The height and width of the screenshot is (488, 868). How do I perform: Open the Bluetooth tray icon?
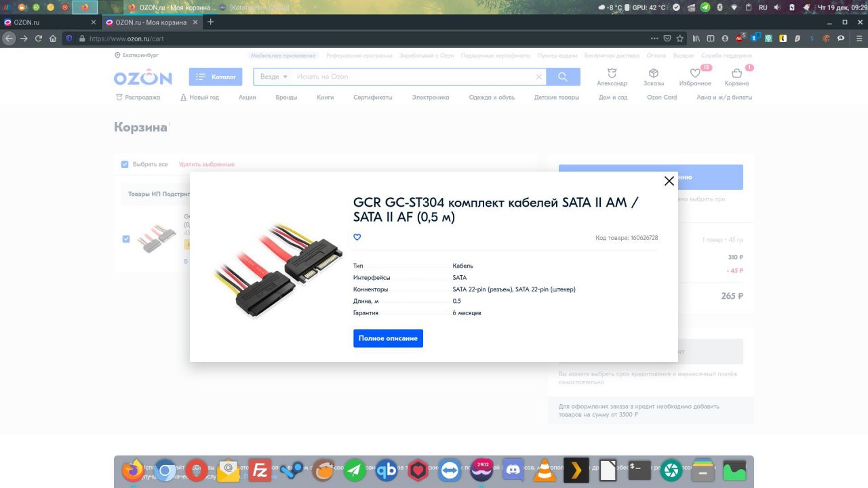point(720,7)
